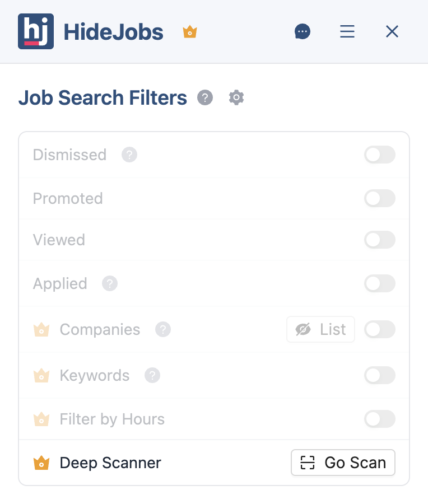Click the crown icon next to Keywords

(x=41, y=375)
